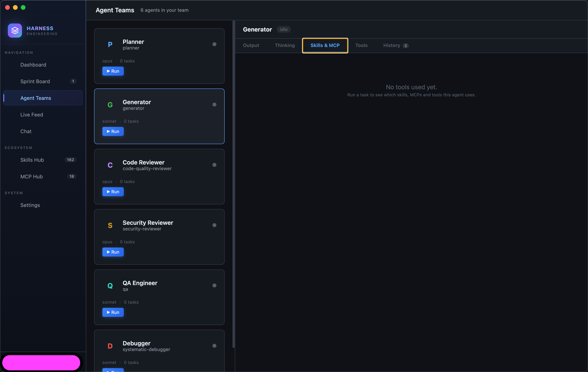Viewport: 588px width, 372px height.
Task: Click the Generator detail panel heading
Action: point(257,29)
